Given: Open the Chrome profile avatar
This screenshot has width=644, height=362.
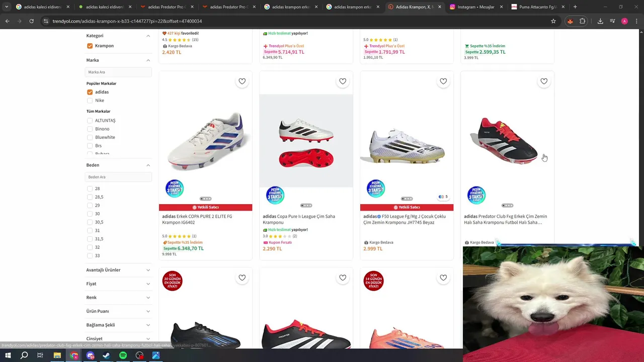Looking at the screenshot, I should tap(624, 21).
